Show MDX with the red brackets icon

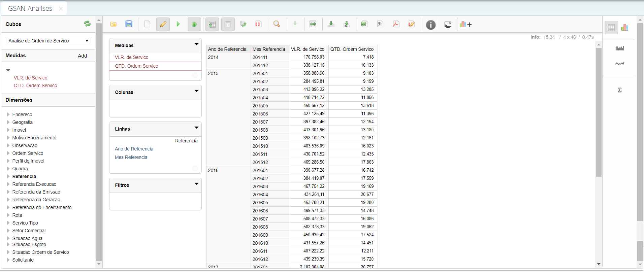click(258, 24)
